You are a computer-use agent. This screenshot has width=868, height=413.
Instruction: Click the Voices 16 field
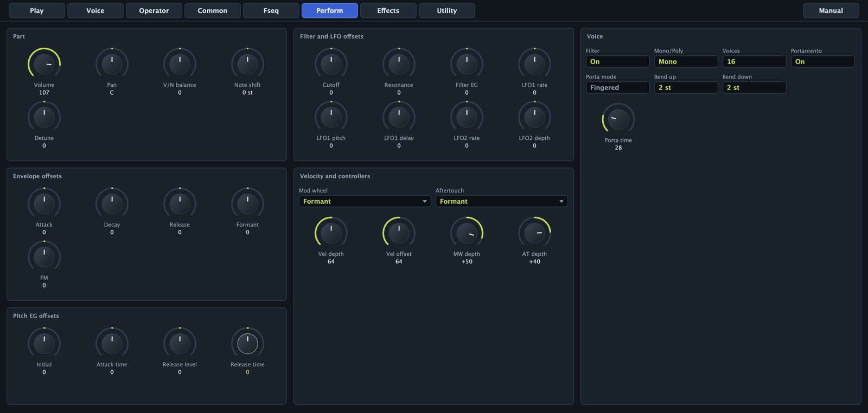[x=754, y=62]
